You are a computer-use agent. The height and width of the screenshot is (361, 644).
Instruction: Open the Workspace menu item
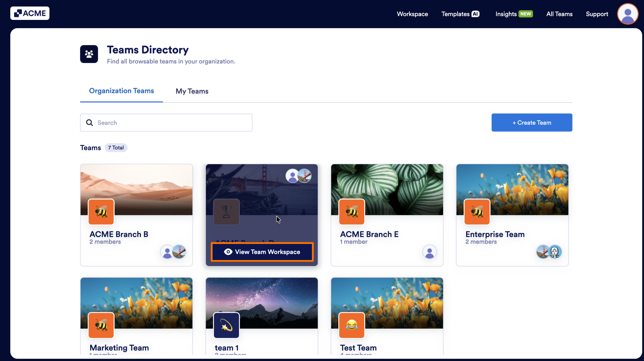tap(412, 14)
